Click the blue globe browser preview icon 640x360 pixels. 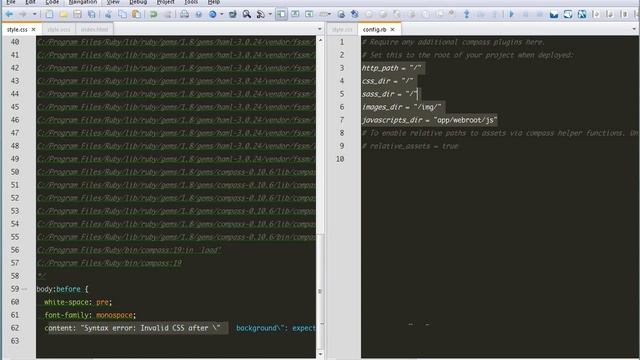point(213,15)
